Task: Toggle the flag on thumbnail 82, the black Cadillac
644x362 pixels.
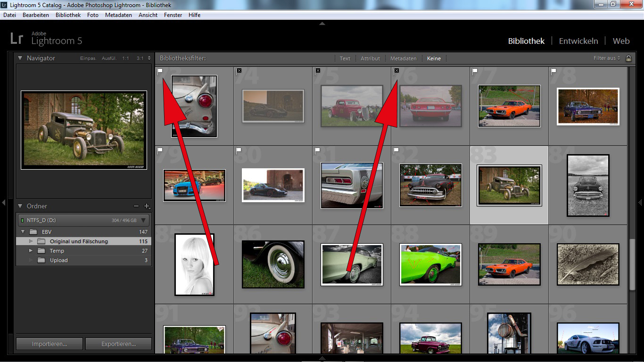Action: click(x=396, y=150)
